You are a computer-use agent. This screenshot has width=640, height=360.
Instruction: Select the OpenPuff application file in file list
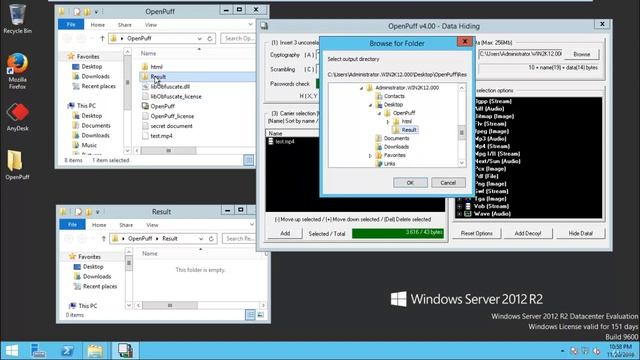coord(162,106)
